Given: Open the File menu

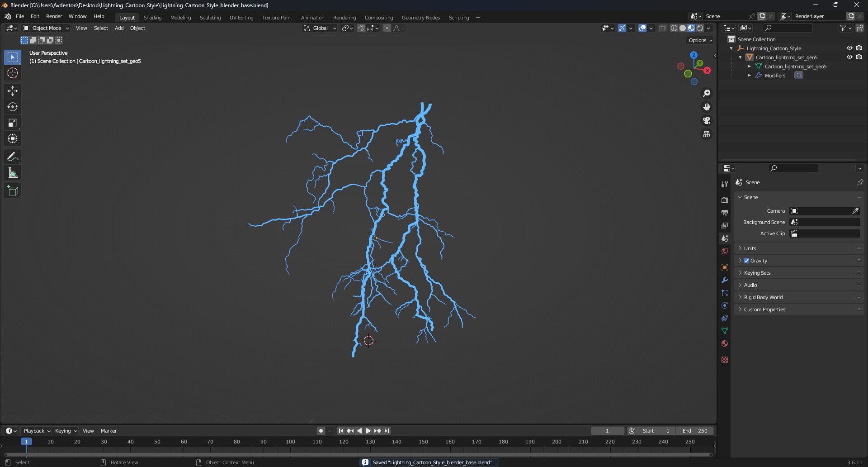Looking at the screenshot, I should (20, 16).
